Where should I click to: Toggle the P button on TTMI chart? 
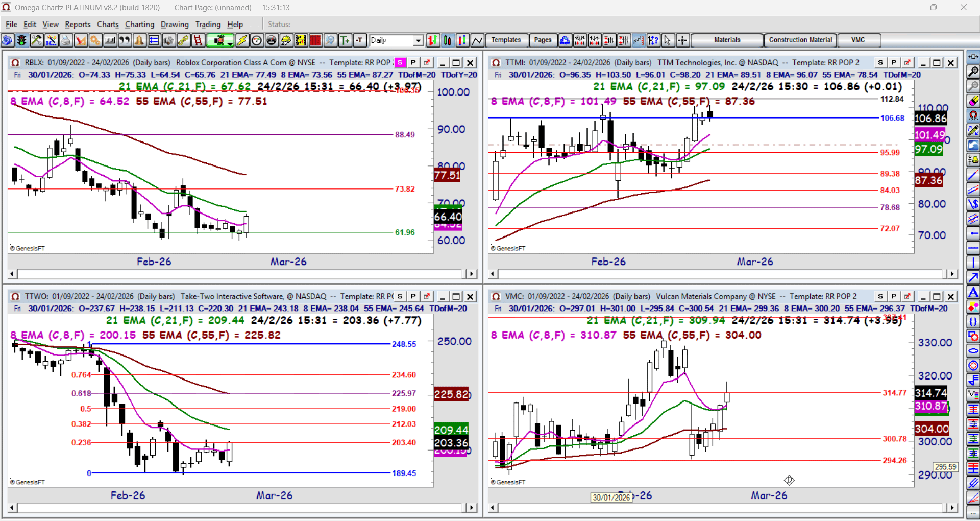pyautogui.click(x=894, y=62)
